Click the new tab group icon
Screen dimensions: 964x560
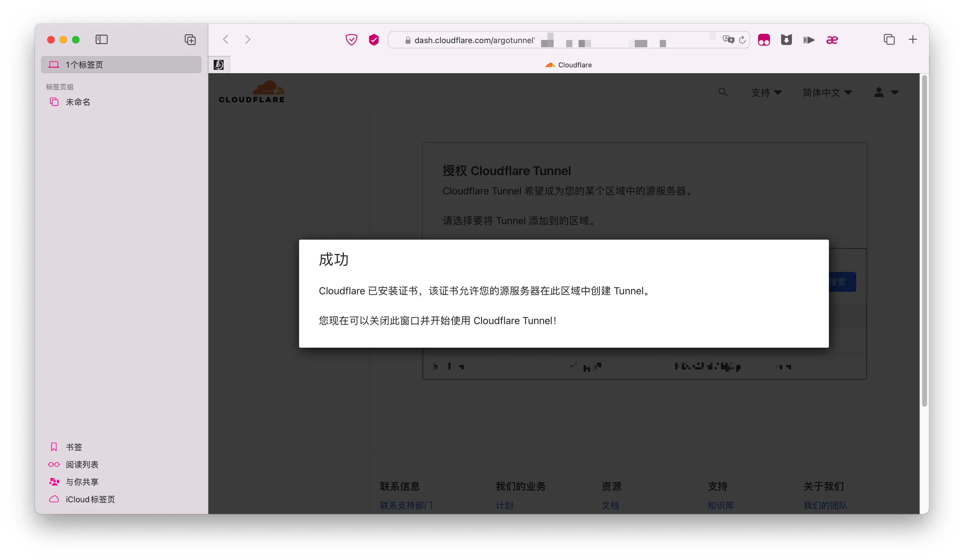pyautogui.click(x=190, y=39)
